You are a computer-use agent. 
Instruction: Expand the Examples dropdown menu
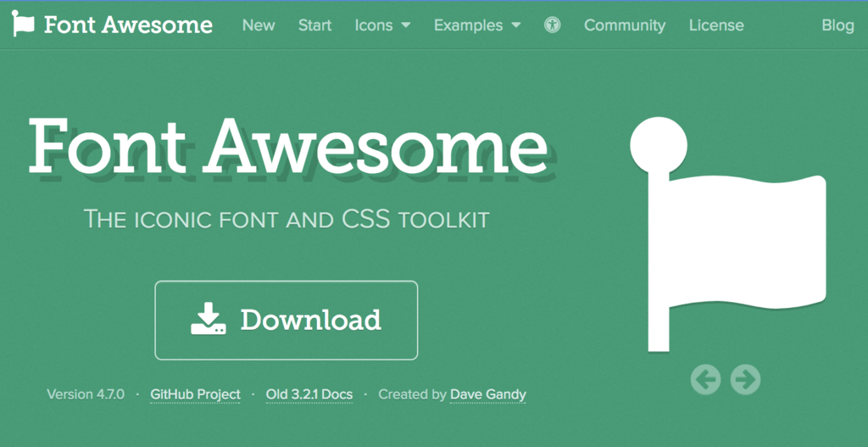point(477,25)
